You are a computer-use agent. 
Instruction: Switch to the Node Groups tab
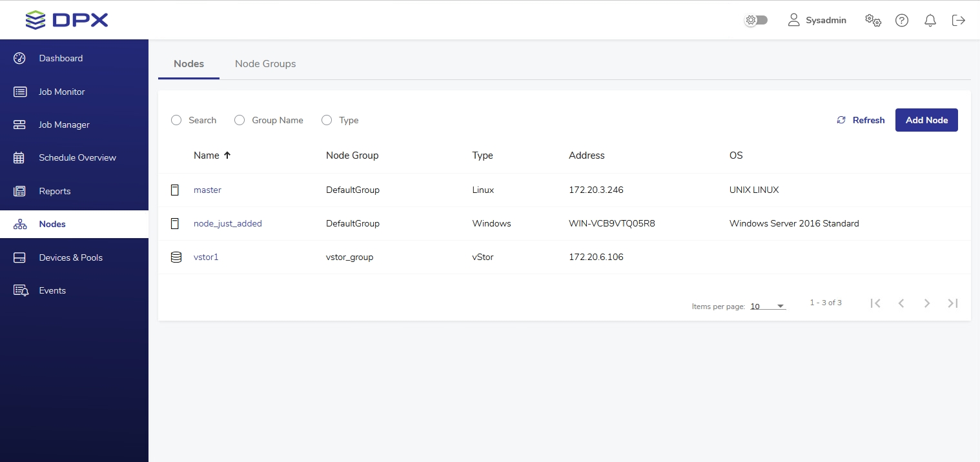coord(265,64)
